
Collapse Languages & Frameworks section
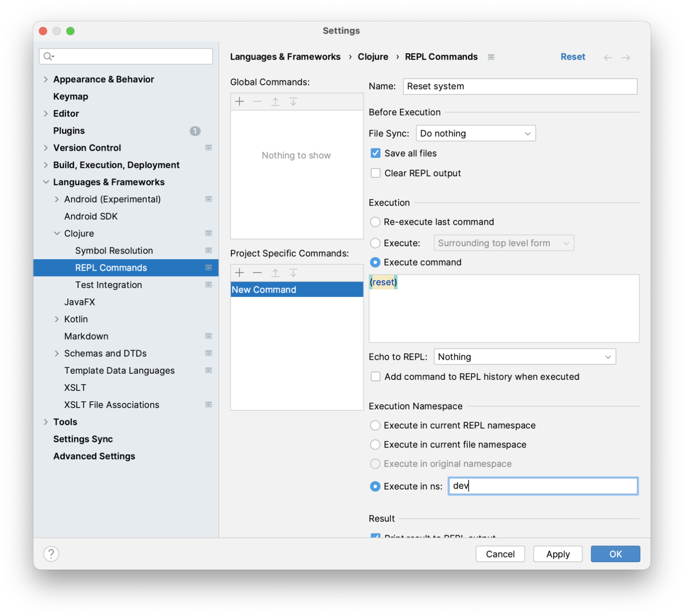click(46, 182)
